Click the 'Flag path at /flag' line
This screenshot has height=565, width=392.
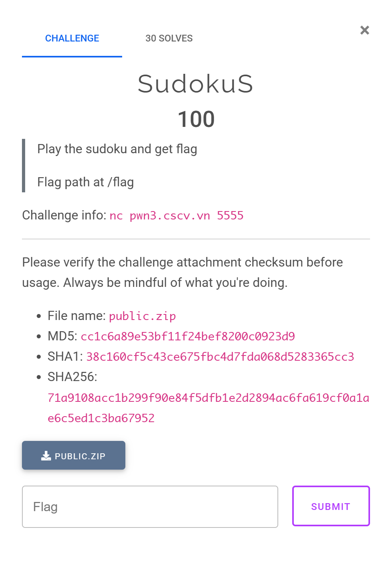85,182
